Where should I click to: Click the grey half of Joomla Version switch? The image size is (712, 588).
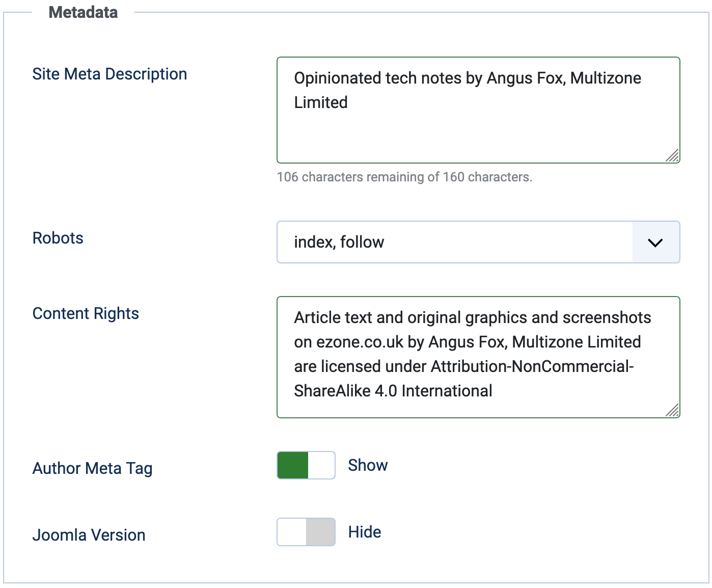(320, 532)
